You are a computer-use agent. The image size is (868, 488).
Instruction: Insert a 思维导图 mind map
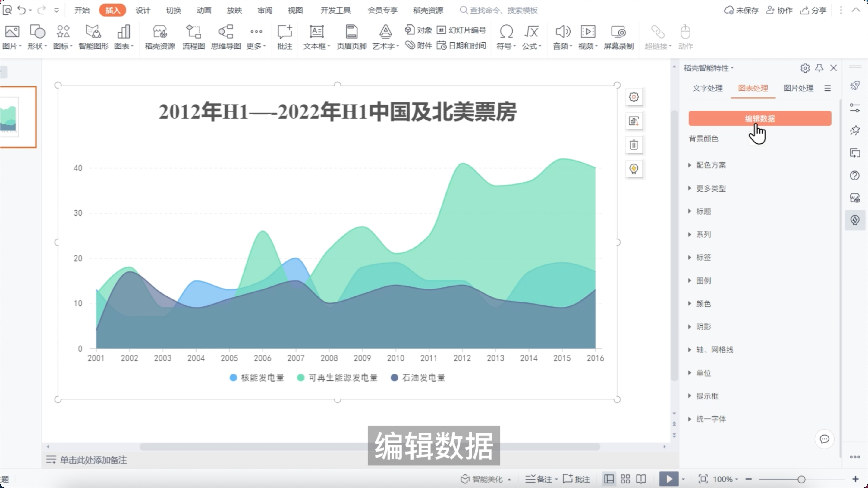point(226,37)
